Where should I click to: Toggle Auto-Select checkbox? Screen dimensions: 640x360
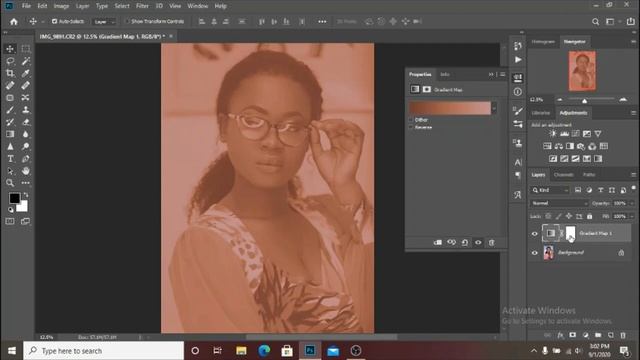point(54,21)
